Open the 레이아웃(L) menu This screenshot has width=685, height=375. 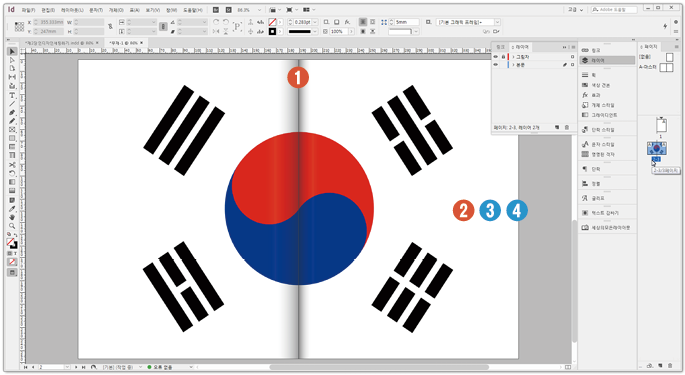(x=73, y=10)
